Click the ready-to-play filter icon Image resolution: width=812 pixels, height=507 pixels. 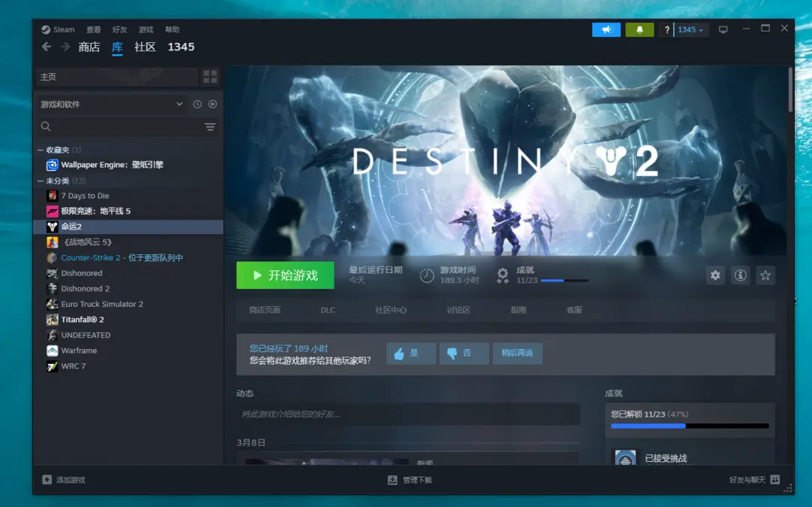click(213, 104)
